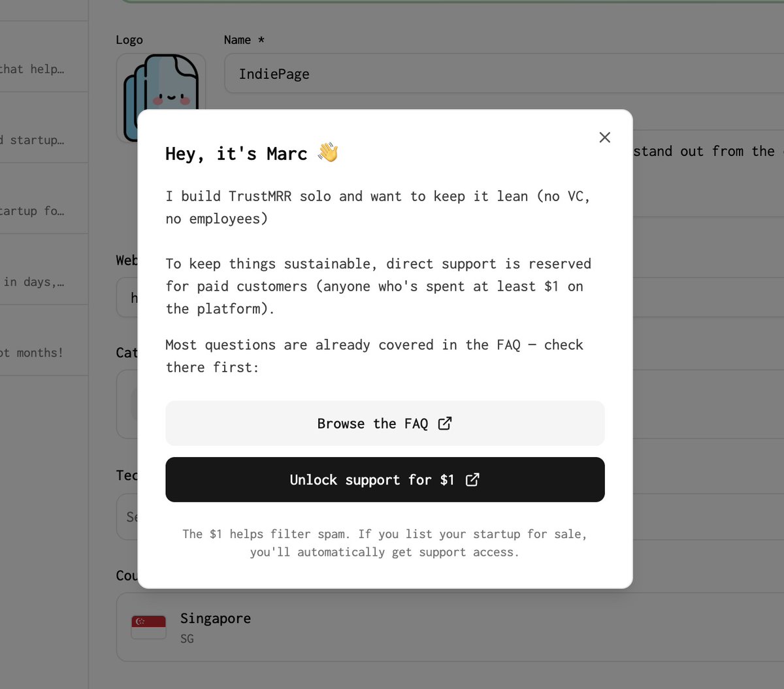Close the Hey, it's Marc dialog

pos(605,137)
